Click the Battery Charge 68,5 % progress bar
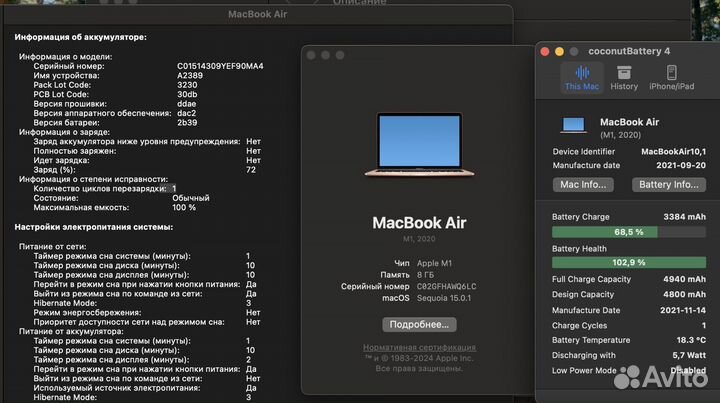 click(629, 232)
